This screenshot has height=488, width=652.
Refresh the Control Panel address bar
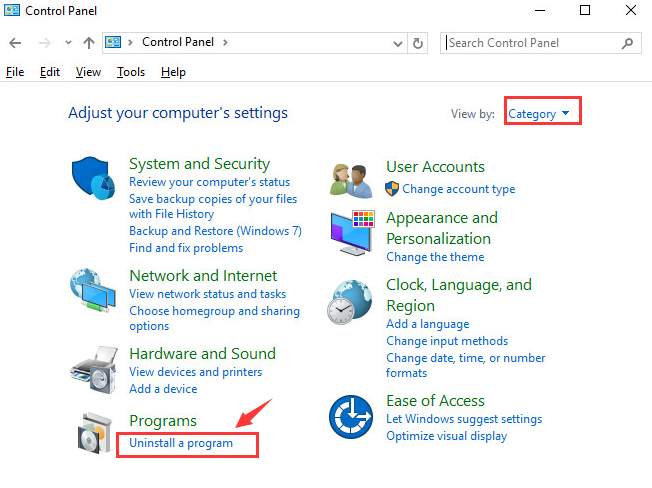(x=418, y=43)
